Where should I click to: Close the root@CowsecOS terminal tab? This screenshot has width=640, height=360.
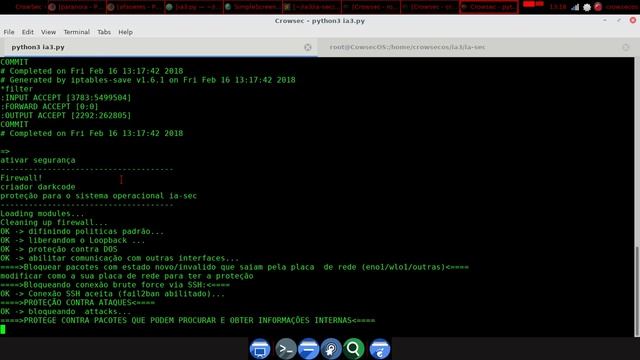pos(626,47)
